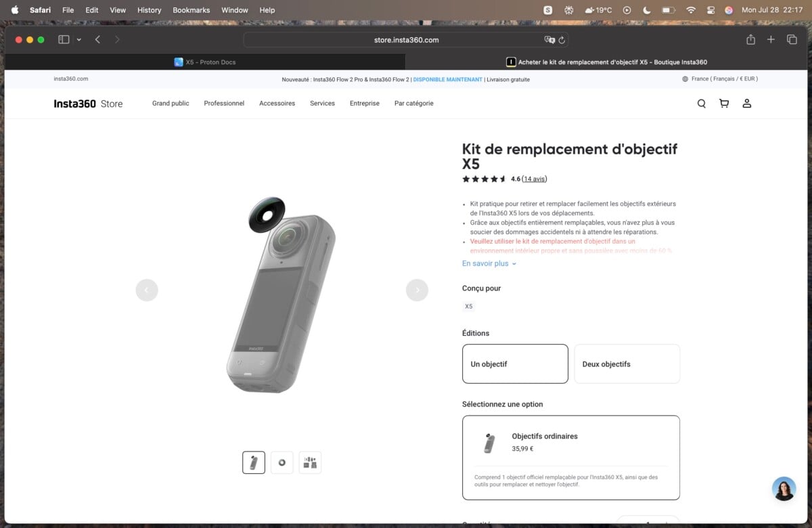Expand the sidebar options dropdown arrow
Screen dimensions: 812x528
click(78, 40)
